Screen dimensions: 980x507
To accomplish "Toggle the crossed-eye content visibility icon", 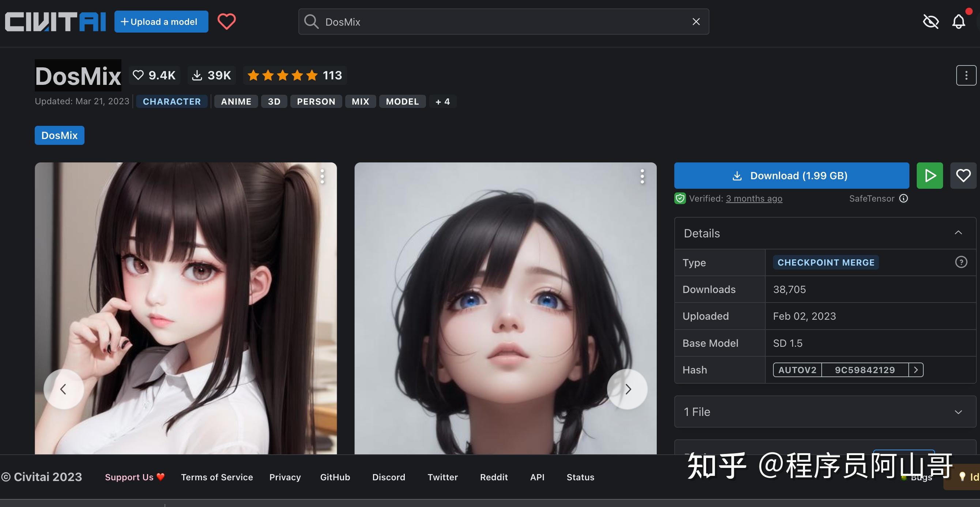I will [x=931, y=21].
